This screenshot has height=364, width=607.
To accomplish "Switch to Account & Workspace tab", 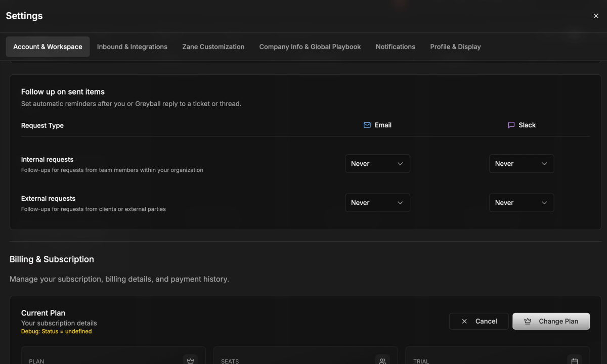I will (48, 47).
